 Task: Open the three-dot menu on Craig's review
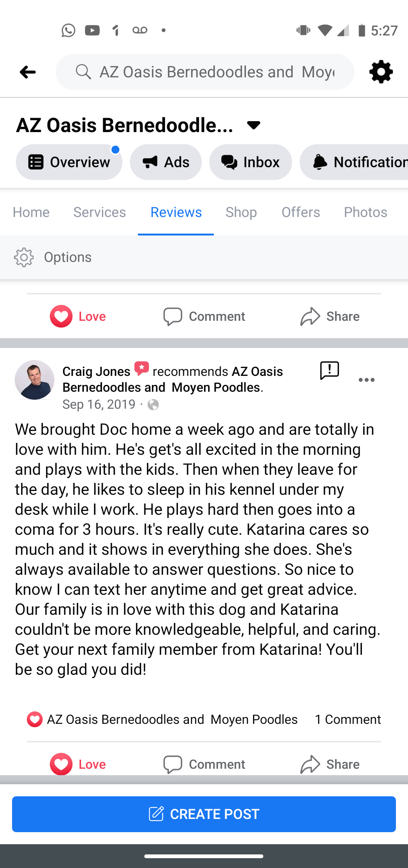(x=366, y=380)
